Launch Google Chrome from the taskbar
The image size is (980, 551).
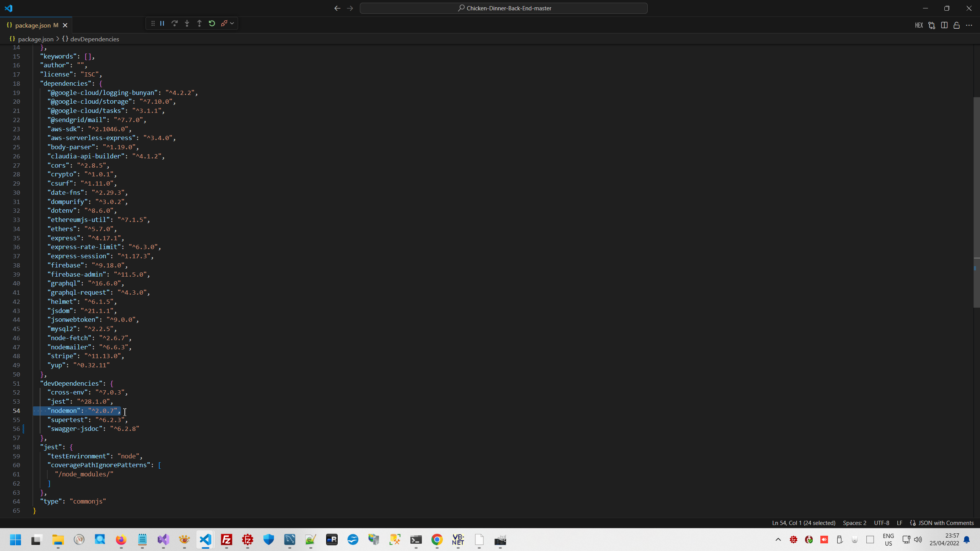click(437, 540)
